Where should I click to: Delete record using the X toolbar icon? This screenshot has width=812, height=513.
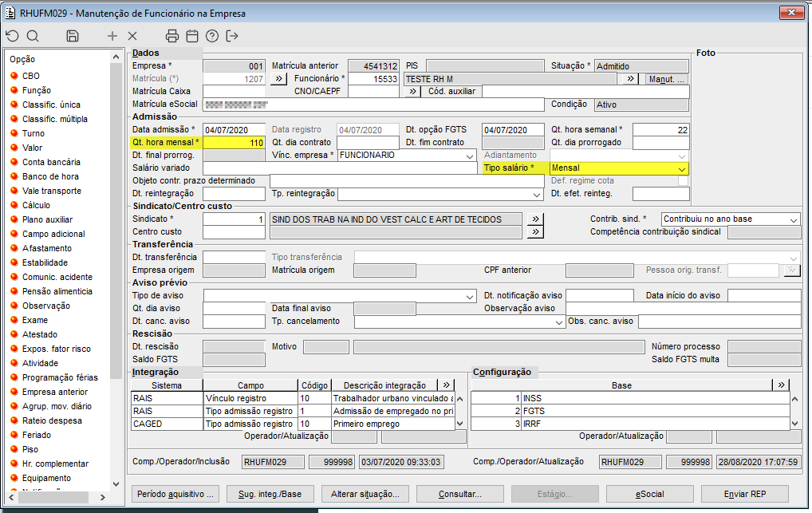[x=132, y=36]
